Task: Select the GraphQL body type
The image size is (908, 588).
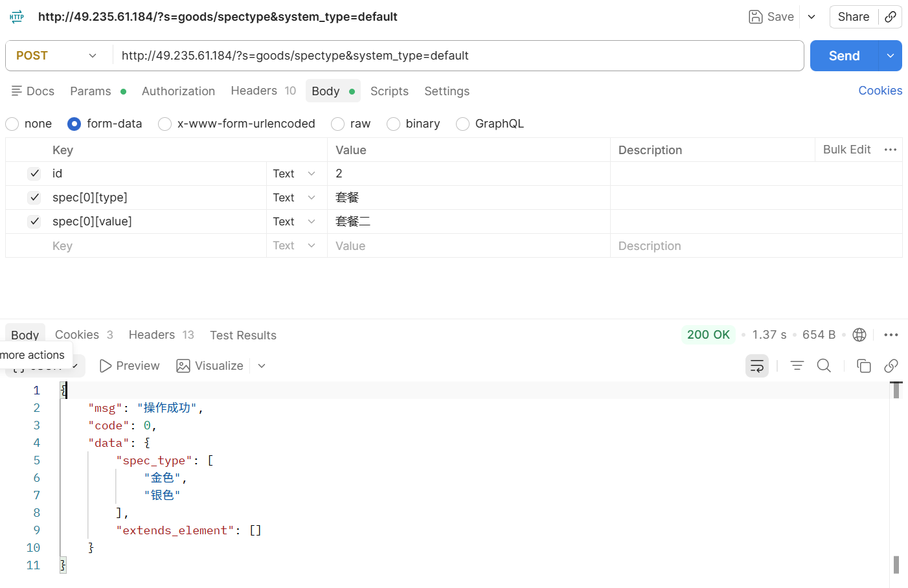Action: click(462, 124)
